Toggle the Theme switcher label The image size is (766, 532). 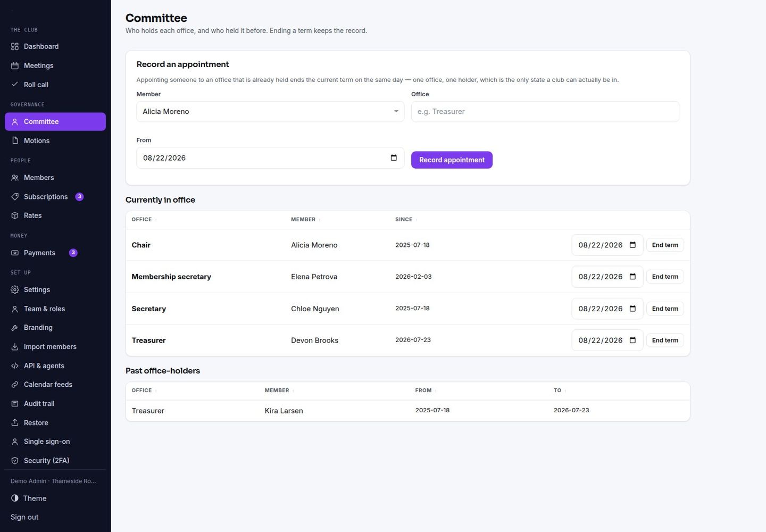click(35, 498)
